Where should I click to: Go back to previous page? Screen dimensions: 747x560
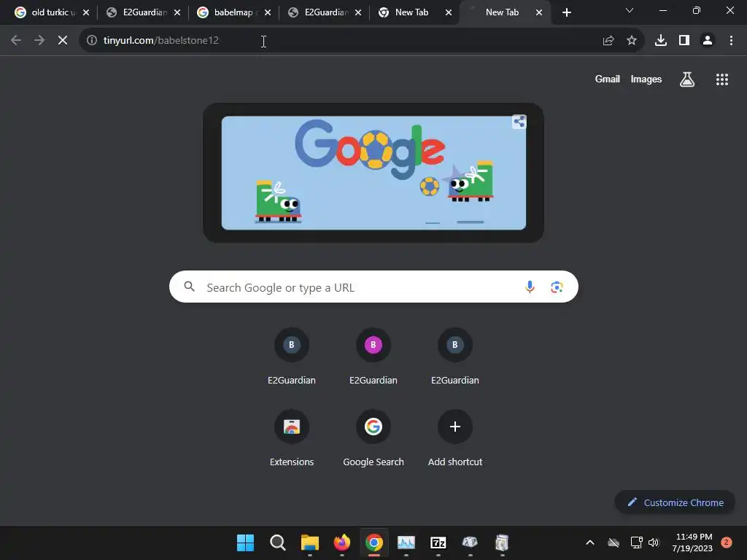tap(16, 41)
